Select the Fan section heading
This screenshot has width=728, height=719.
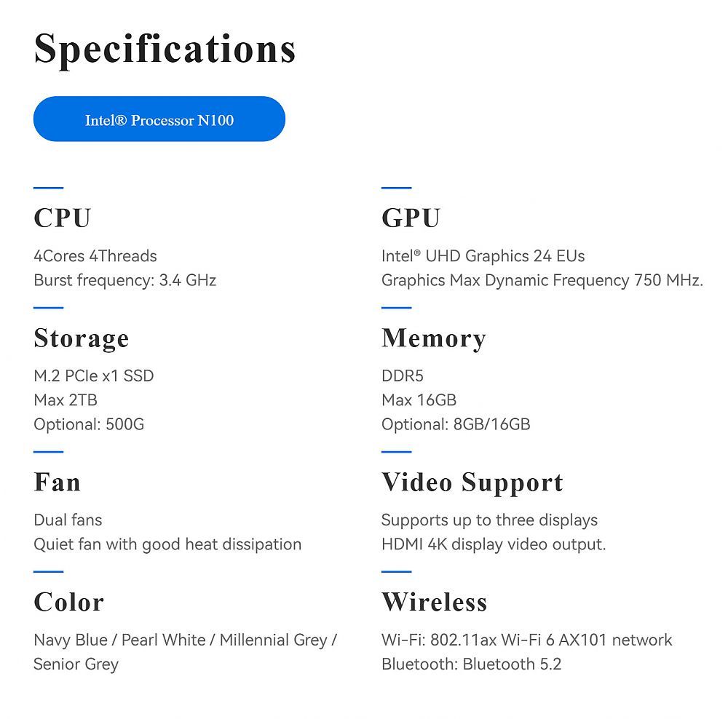pyautogui.click(x=57, y=482)
